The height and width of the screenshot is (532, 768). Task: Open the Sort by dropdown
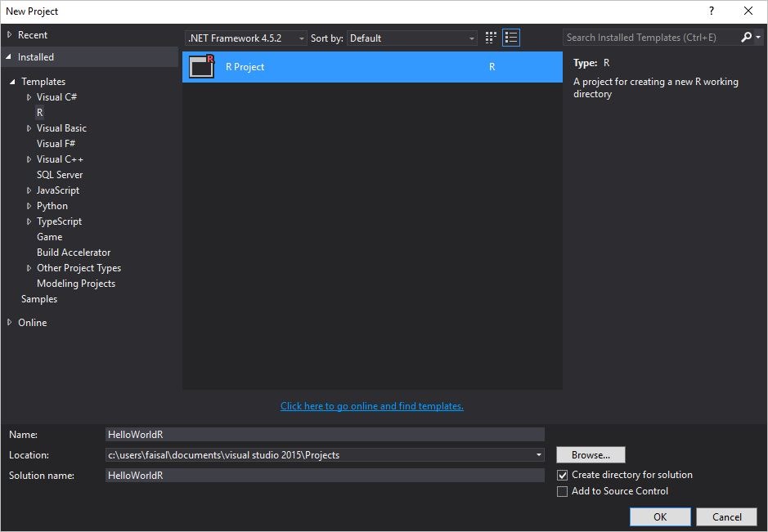pos(412,38)
